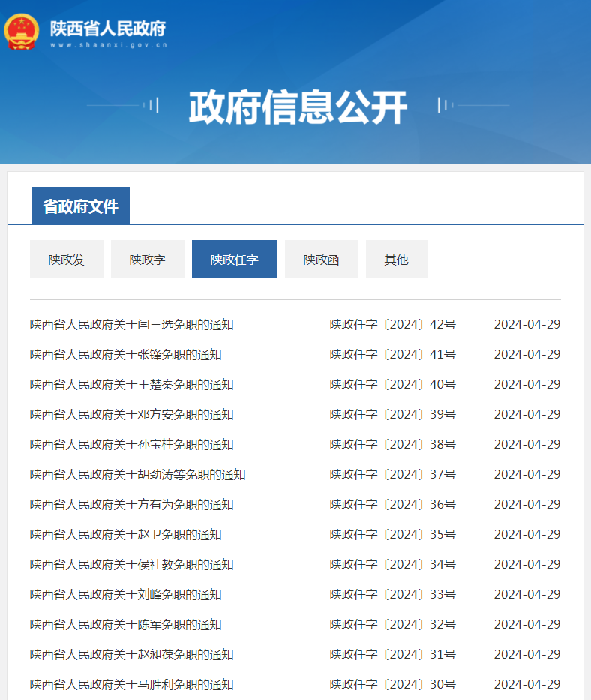Click document number 陕政任字〔2024〕31号
Viewport: 591px width, 700px height.
tap(393, 654)
